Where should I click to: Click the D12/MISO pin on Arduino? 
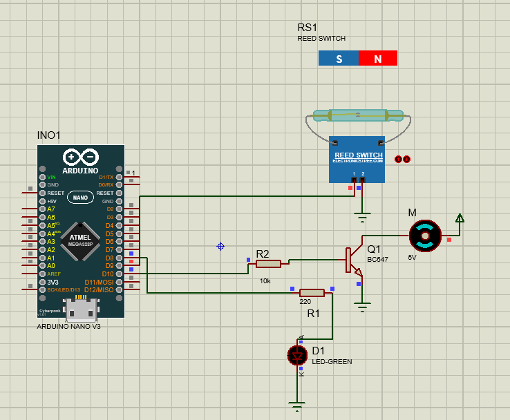coord(119,289)
